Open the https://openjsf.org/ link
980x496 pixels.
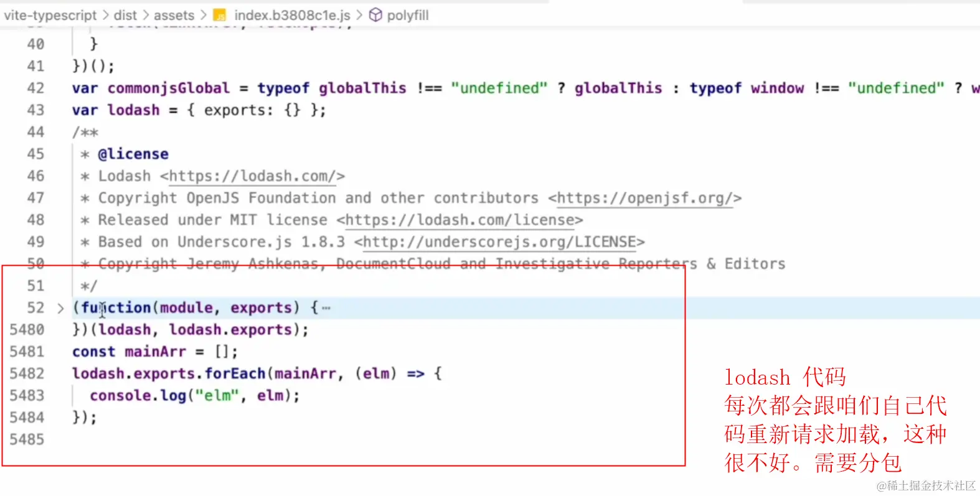644,198
